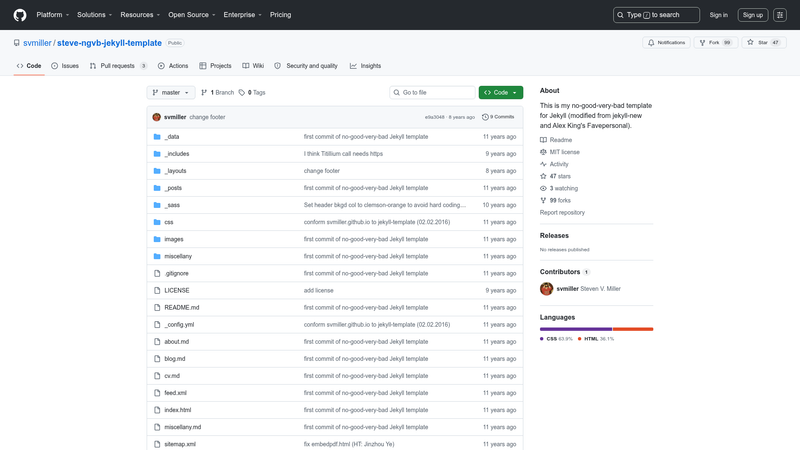
Task: Expand the Solutions menu
Action: coord(94,15)
